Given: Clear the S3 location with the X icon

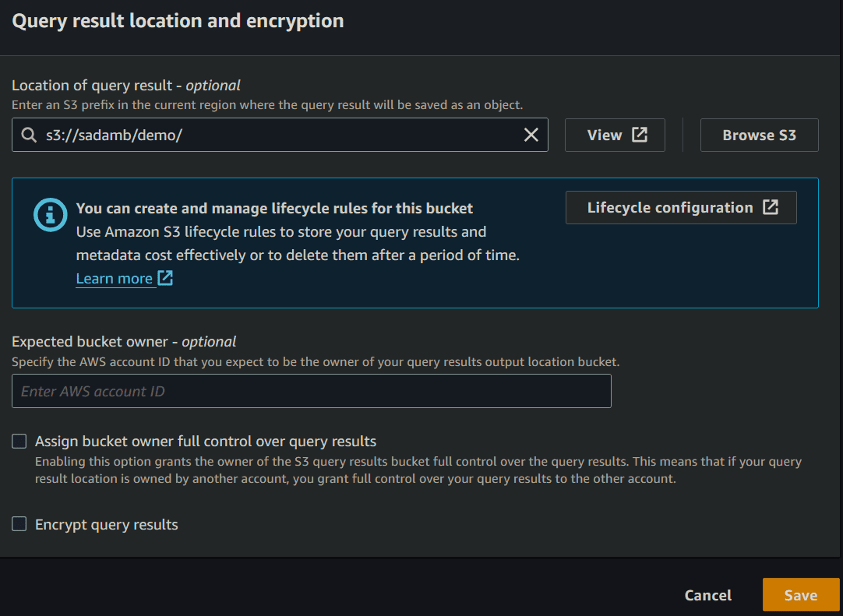Looking at the screenshot, I should 531,135.
